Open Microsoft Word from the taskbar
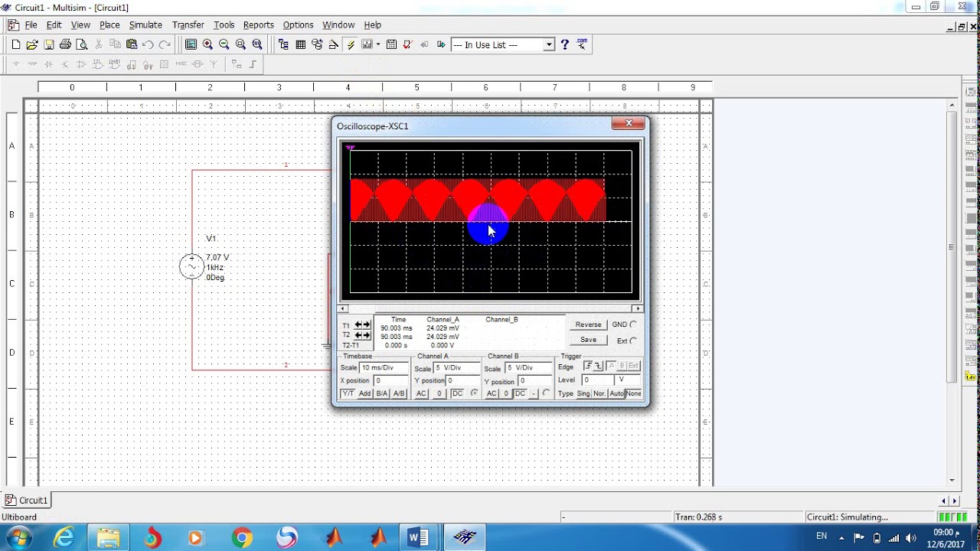 coord(418,538)
